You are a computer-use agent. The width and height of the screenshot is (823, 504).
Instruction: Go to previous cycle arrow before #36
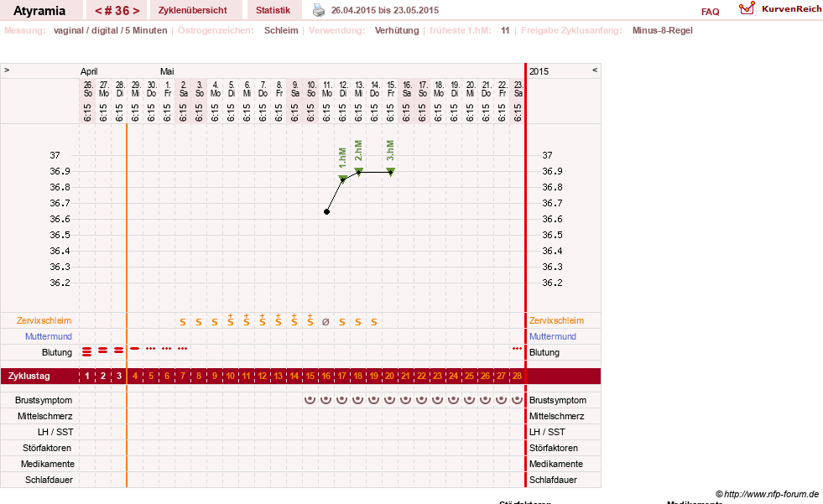pos(98,11)
